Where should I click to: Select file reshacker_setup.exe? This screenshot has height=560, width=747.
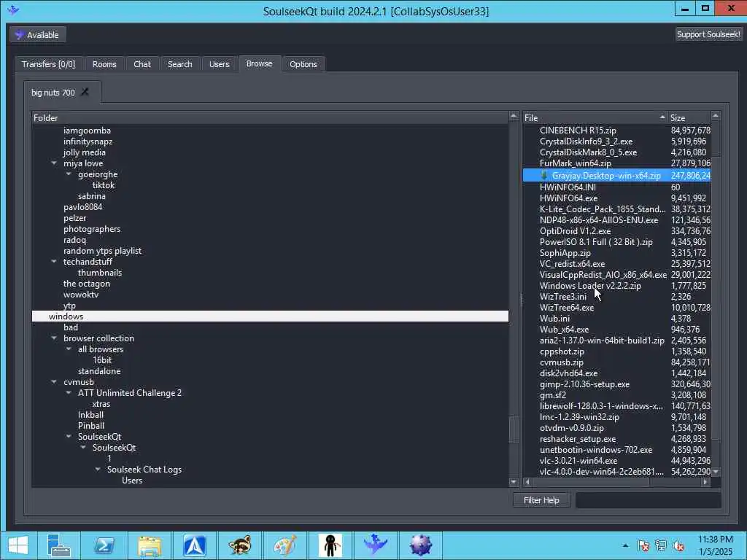[578, 439]
